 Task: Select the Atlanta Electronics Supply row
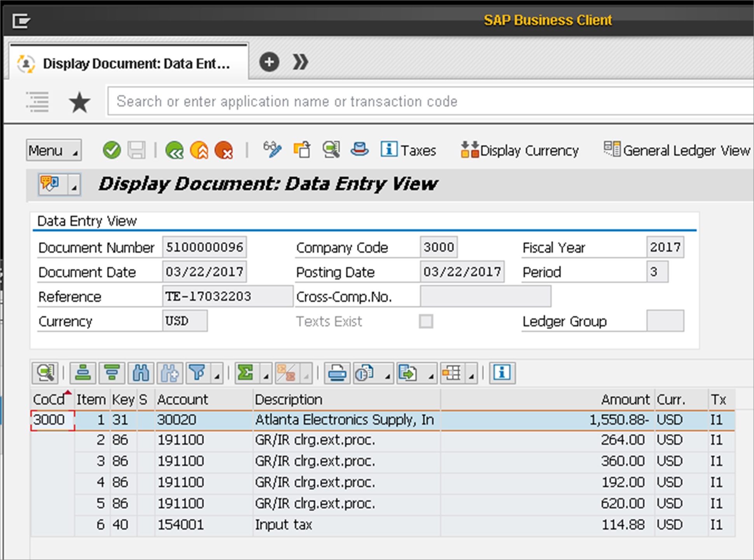383,420
